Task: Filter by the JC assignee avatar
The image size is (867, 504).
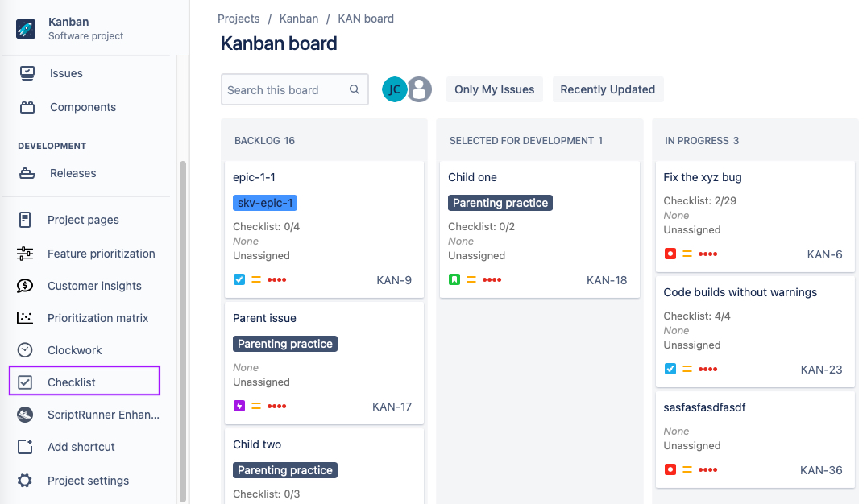Action: (x=394, y=89)
